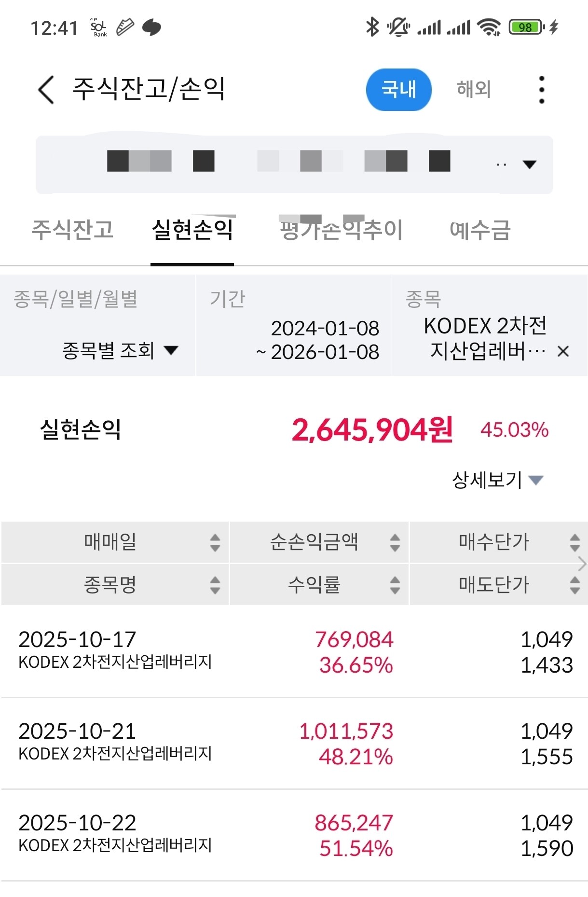Sort by 종목명 column arrows
This screenshot has width=588, height=897.
tap(215, 585)
